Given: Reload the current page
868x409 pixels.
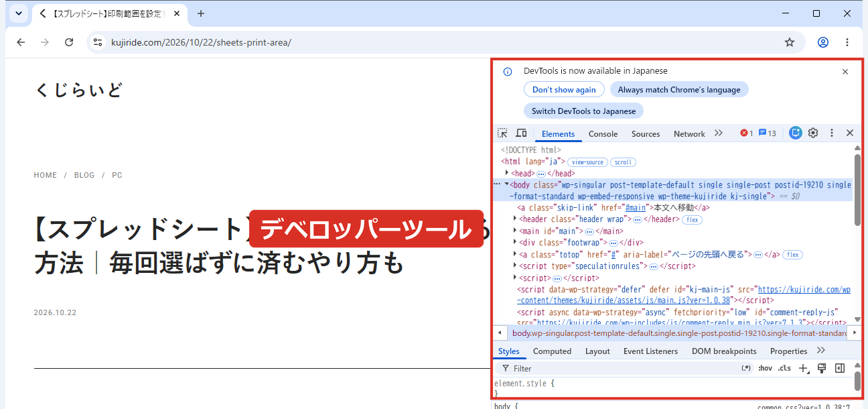Looking at the screenshot, I should 69,42.
